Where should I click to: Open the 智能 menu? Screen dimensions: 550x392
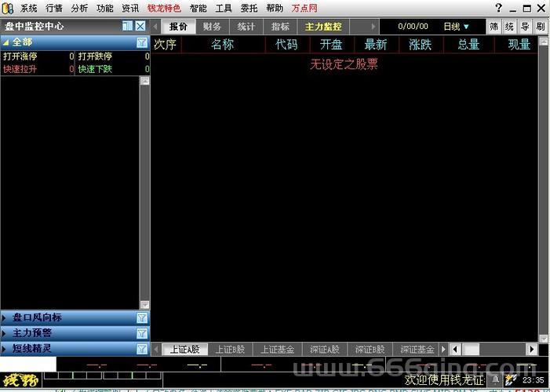(x=199, y=8)
